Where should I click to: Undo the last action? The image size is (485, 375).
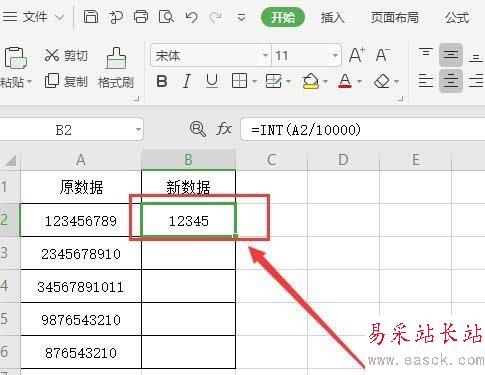click(191, 17)
